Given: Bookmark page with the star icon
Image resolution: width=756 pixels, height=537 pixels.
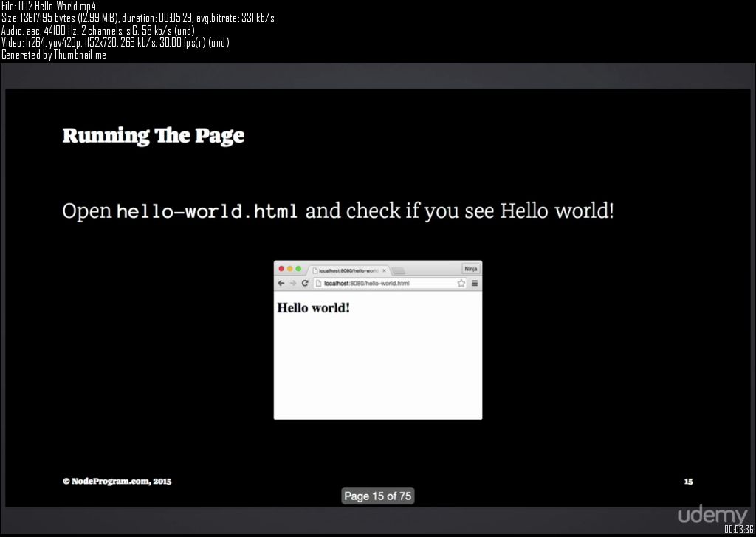Looking at the screenshot, I should pyautogui.click(x=461, y=283).
